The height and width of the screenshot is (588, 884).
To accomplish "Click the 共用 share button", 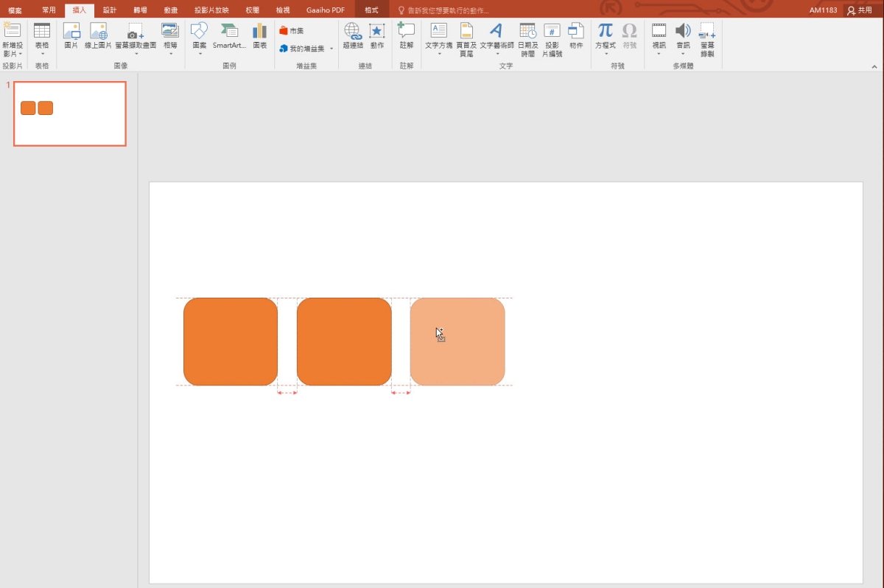I will [x=860, y=10].
